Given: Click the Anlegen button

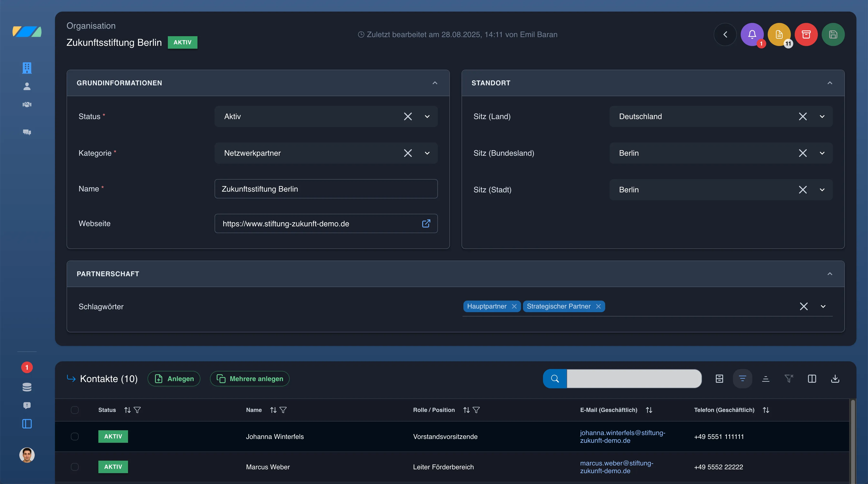Looking at the screenshot, I should (174, 379).
